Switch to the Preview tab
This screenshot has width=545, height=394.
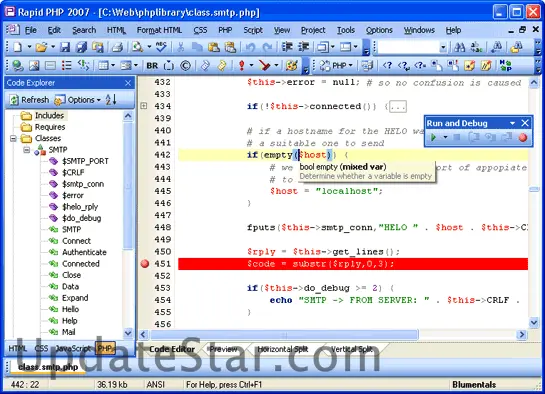[x=223, y=349]
